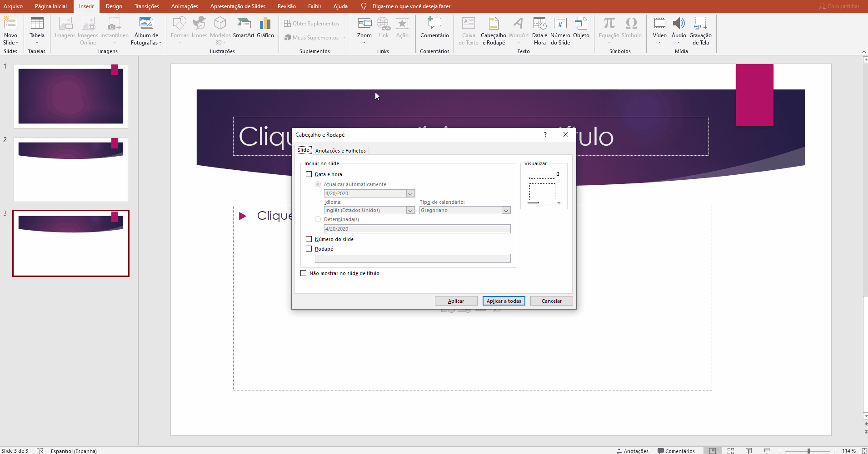Enable the Data e hora checkbox
This screenshot has height=454, width=868.
(x=309, y=174)
